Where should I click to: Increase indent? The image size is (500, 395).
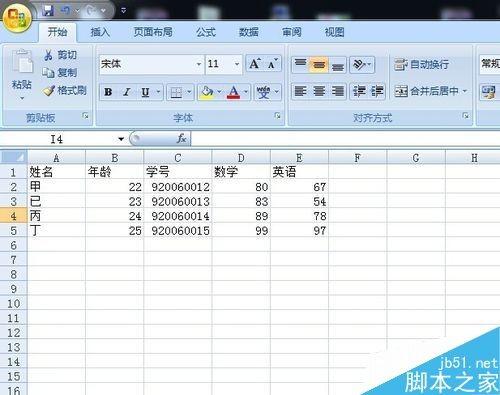point(377,91)
